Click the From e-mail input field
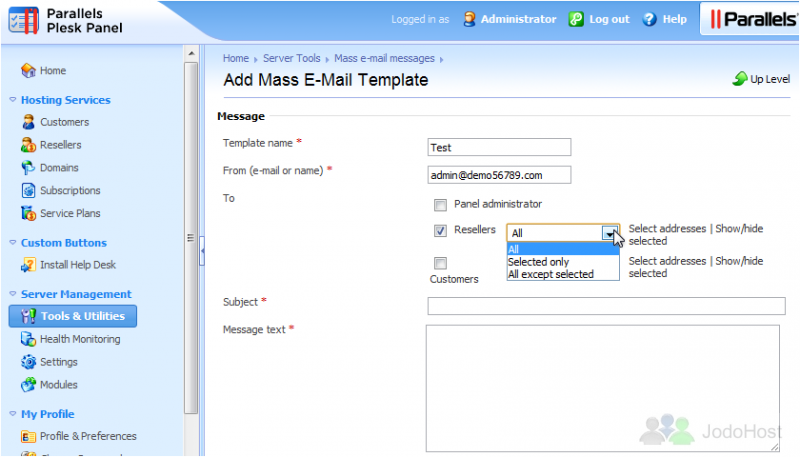The image size is (800, 457). 499,175
